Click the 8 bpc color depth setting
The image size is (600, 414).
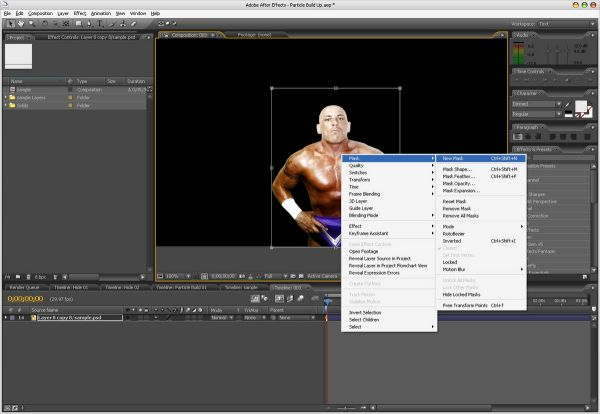(x=40, y=277)
